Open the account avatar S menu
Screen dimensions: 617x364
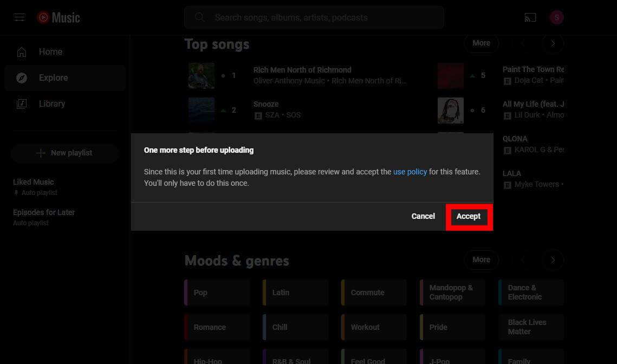coord(556,17)
